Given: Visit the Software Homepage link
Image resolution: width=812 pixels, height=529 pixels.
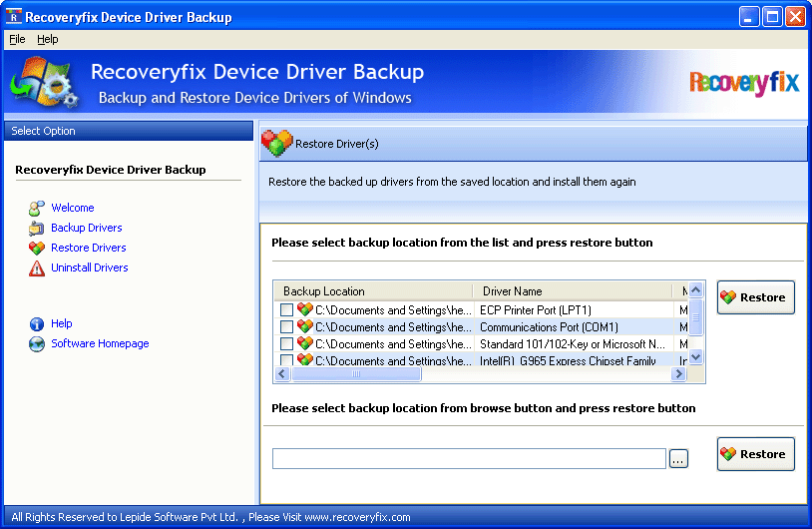Looking at the screenshot, I should pos(100,343).
